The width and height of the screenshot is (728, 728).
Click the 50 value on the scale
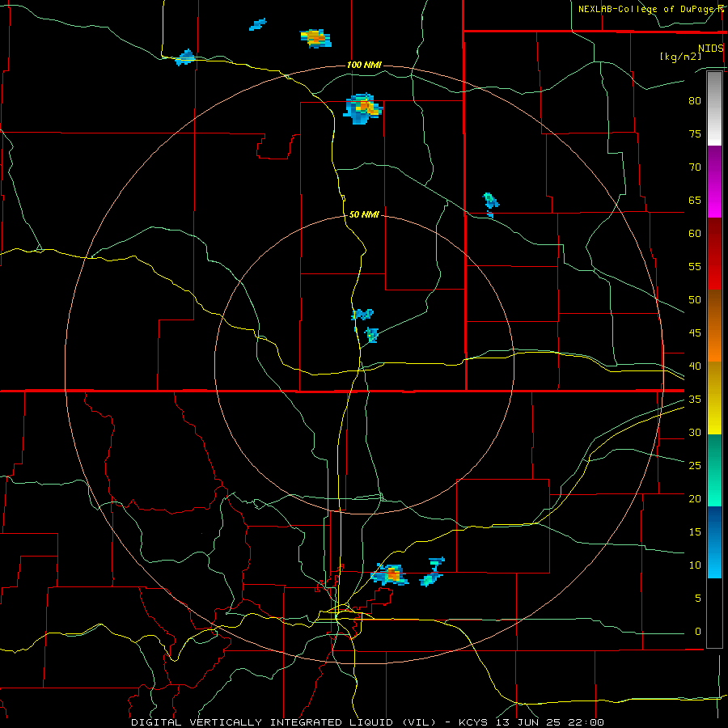coord(695,300)
